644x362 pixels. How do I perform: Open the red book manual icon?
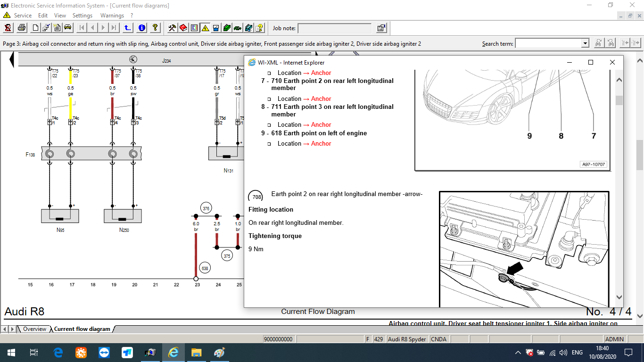coord(183,28)
